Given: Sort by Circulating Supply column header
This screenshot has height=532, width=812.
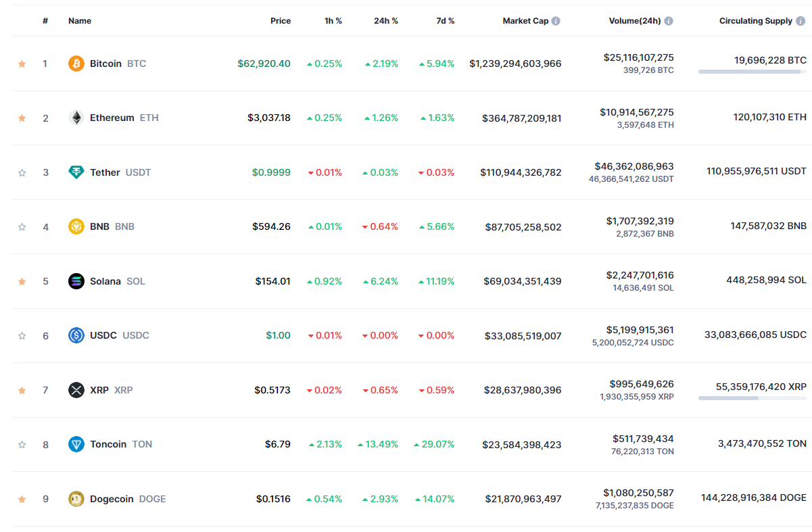Looking at the screenshot, I should click(x=756, y=21).
